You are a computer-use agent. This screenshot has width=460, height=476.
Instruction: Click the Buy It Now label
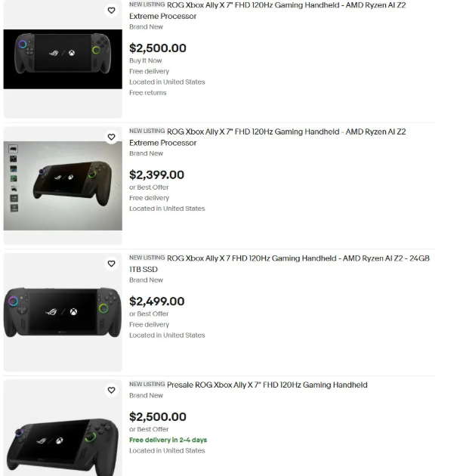[146, 60]
